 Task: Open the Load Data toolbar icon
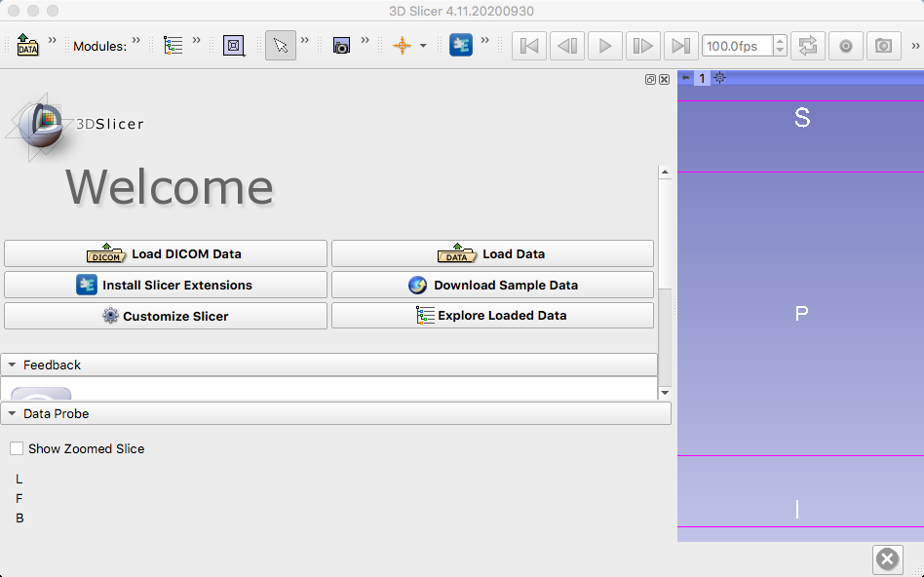click(27, 45)
